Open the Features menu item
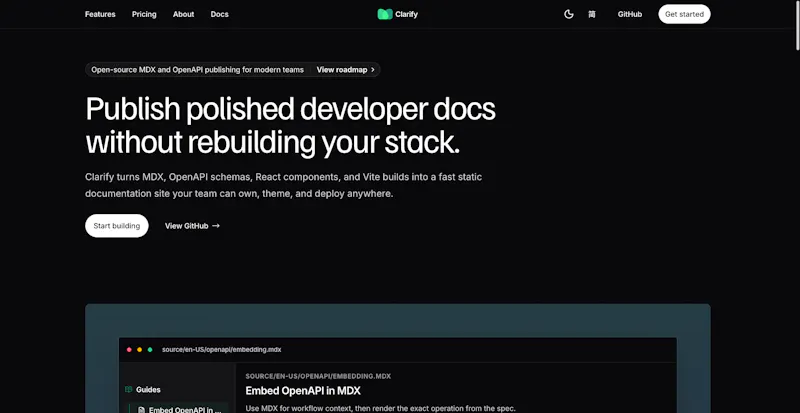 pyautogui.click(x=100, y=14)
